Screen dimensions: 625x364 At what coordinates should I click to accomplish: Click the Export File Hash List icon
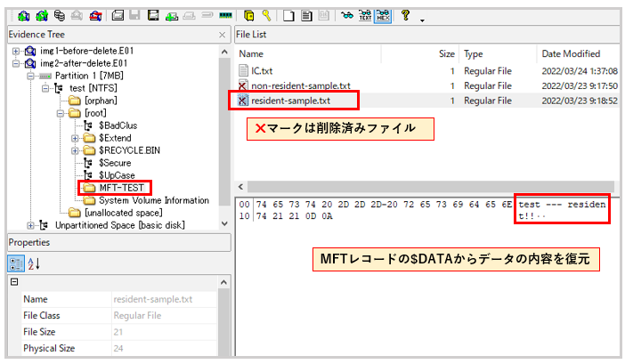[x=306, y=16]
